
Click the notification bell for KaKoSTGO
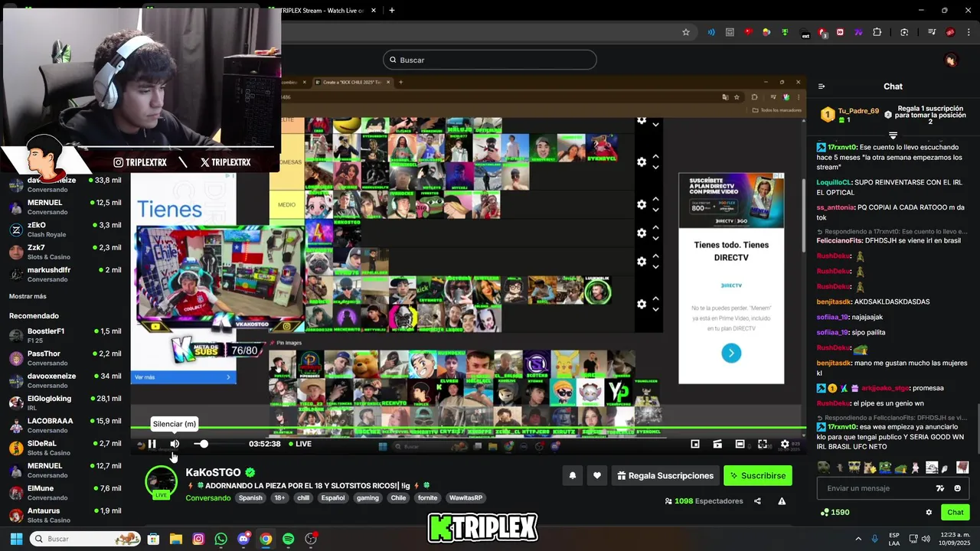pos(572,476)
